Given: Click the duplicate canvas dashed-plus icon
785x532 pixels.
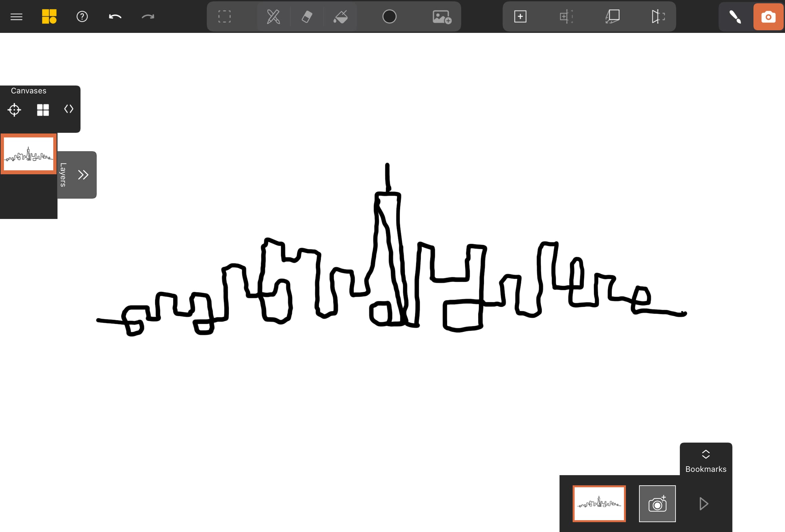Looking at the screenshot, I should [566, 16].
